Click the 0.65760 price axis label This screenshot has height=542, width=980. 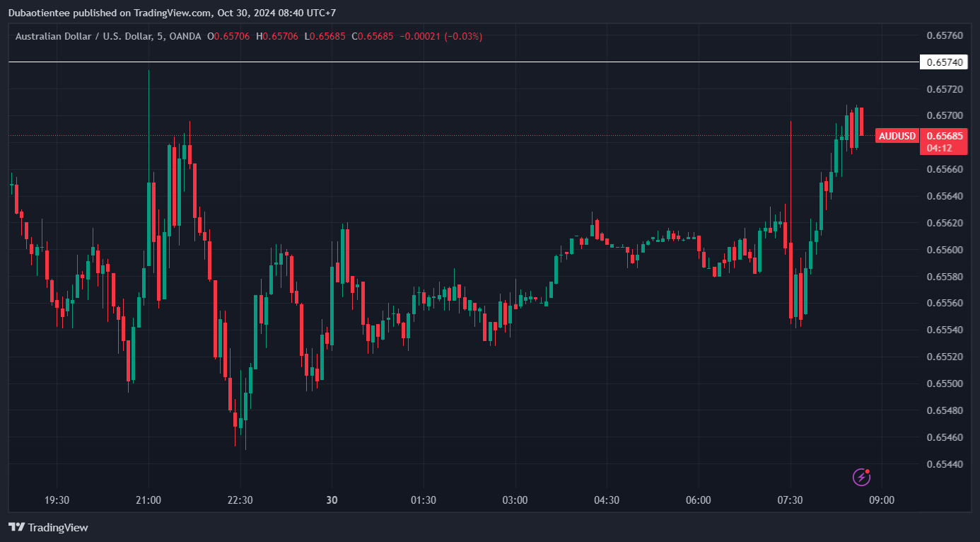944,35
